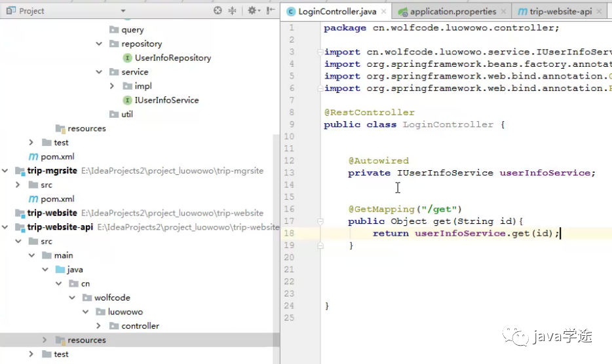612x364 pixels.
Task: Collapse the cn package
Action: 58,283
